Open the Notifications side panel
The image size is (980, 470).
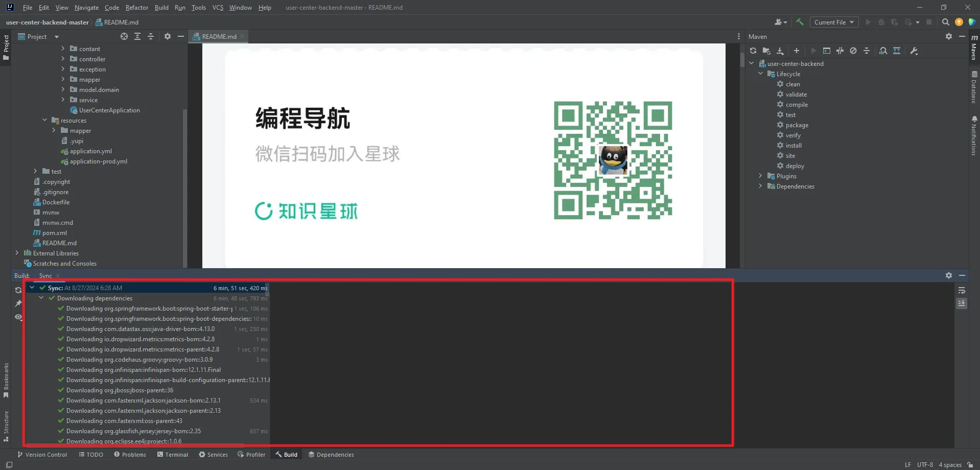(x=974, y=135)
